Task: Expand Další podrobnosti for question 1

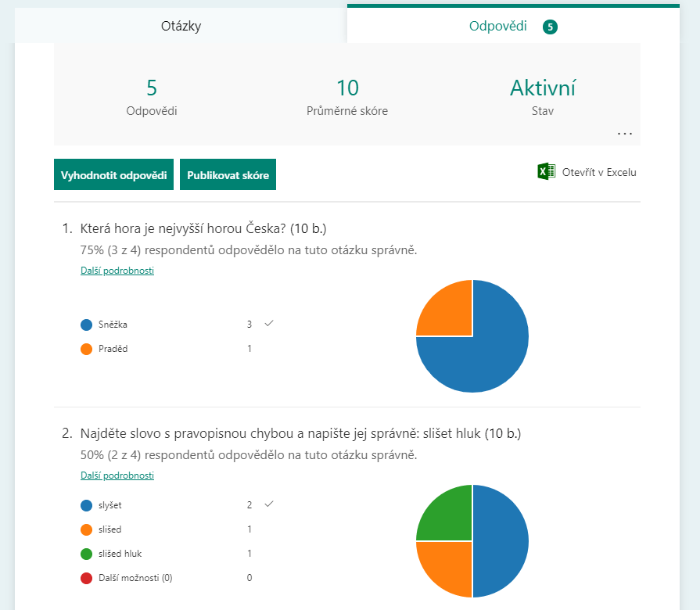Action: (117, 271)
